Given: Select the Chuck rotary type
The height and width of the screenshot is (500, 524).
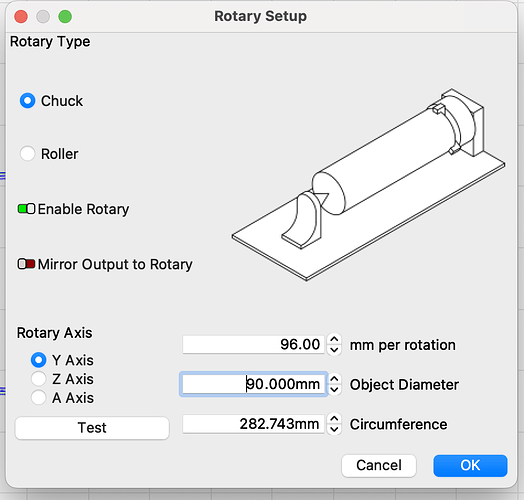Looking at the screenshot, I should pyautogui.click(x=27, y=101).
